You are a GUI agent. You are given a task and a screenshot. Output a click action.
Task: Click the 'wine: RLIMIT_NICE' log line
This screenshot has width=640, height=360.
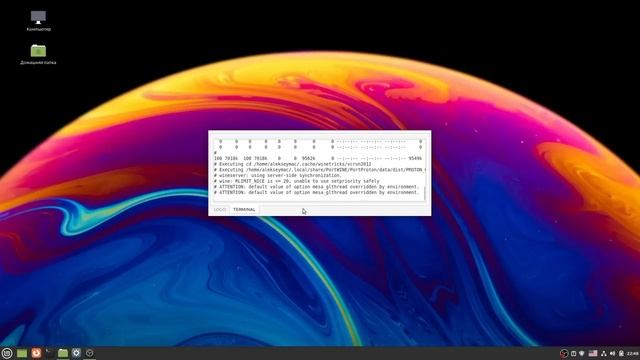[x=297, y=181]
